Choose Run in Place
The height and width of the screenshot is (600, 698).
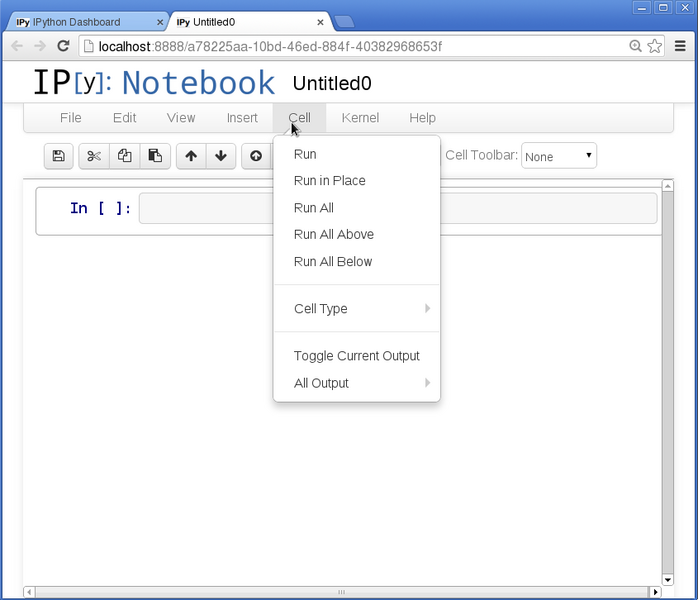(357, 181)
